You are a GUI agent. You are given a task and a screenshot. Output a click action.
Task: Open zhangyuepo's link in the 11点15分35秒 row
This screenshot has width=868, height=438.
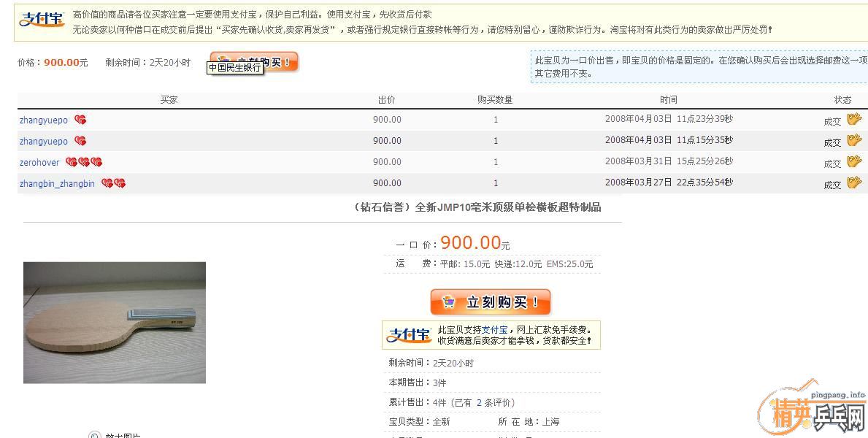click(43, 142)
